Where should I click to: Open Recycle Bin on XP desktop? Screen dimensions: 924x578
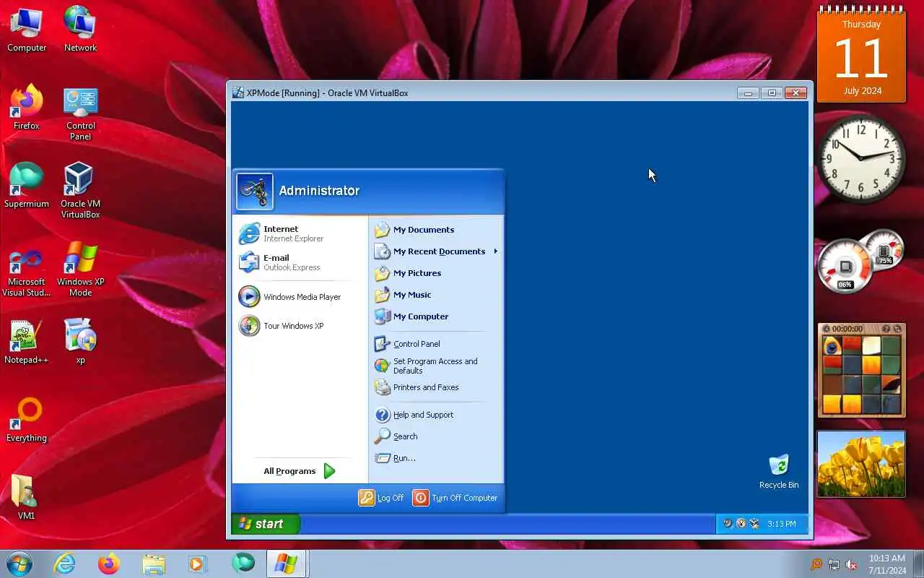coord(779,472)
